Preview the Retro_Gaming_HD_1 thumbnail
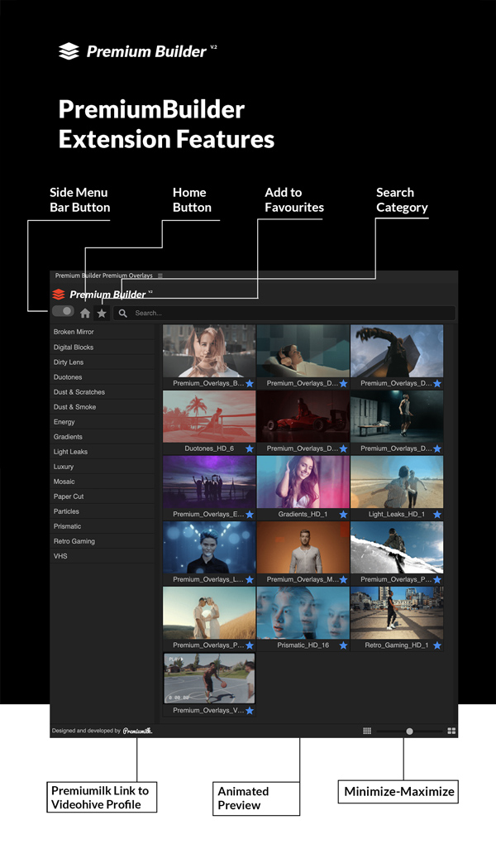 pyautogui.click(x=397, y=613)
